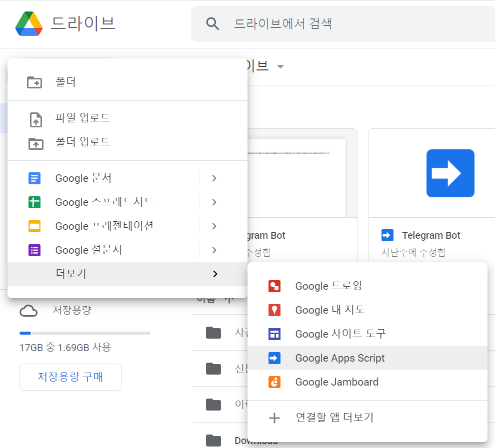Click the 저장용량 구매 button
This screenshot has width=495, height=448.
(x=70, y=377)
